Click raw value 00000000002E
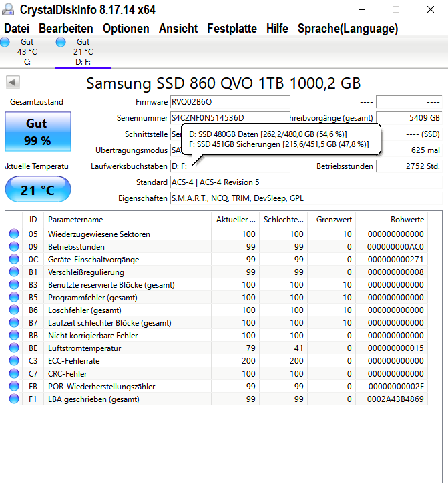The width and height of the screenshot is (448, 484). pyautogui.click(x=396, y=386)
